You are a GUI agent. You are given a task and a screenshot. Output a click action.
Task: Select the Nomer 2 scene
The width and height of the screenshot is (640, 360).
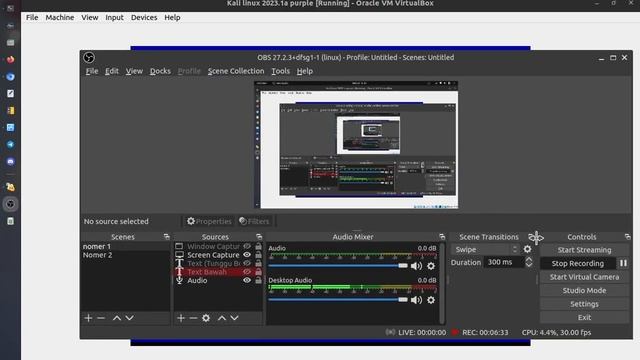97,255
